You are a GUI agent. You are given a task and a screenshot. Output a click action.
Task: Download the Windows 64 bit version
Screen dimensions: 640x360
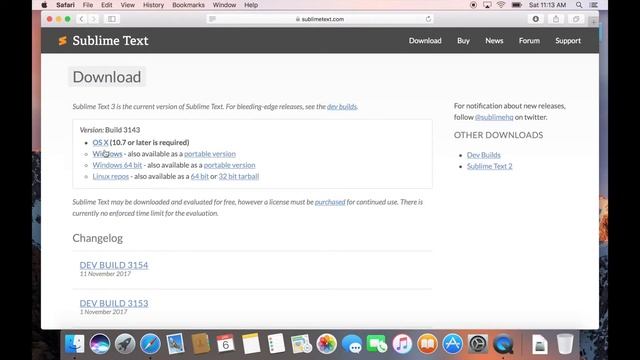point(117,165)
